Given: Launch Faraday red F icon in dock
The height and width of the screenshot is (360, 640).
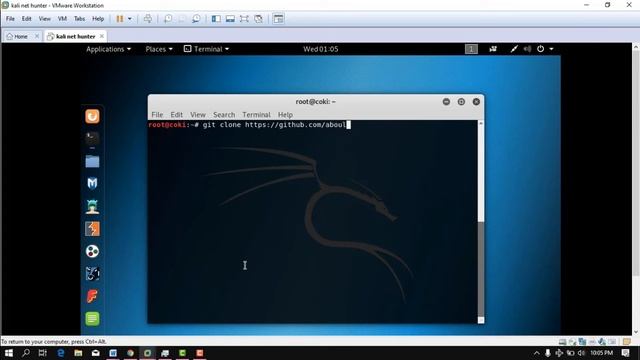Looking at the screenshot, I should [92, 296].
